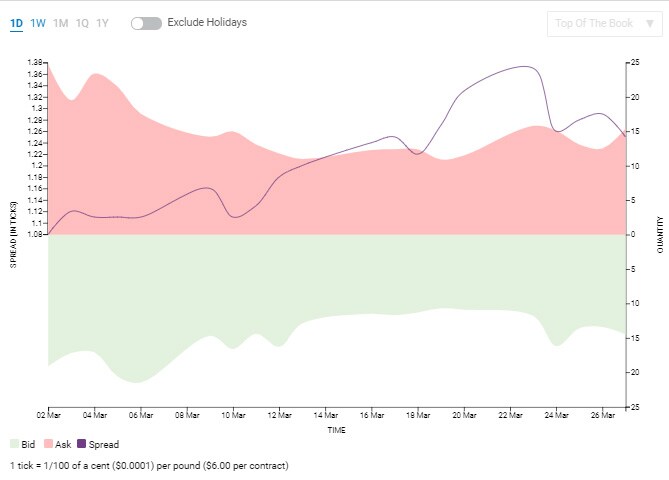Click the pink Ask legend swatch
This screenshot has width=669, height=480.
[x=48, y=443]
